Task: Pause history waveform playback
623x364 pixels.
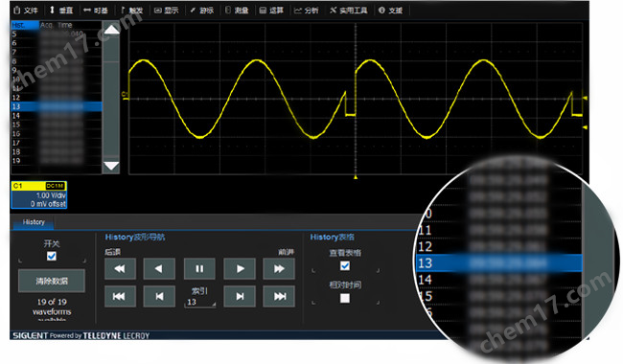Action: pos(199,269)
